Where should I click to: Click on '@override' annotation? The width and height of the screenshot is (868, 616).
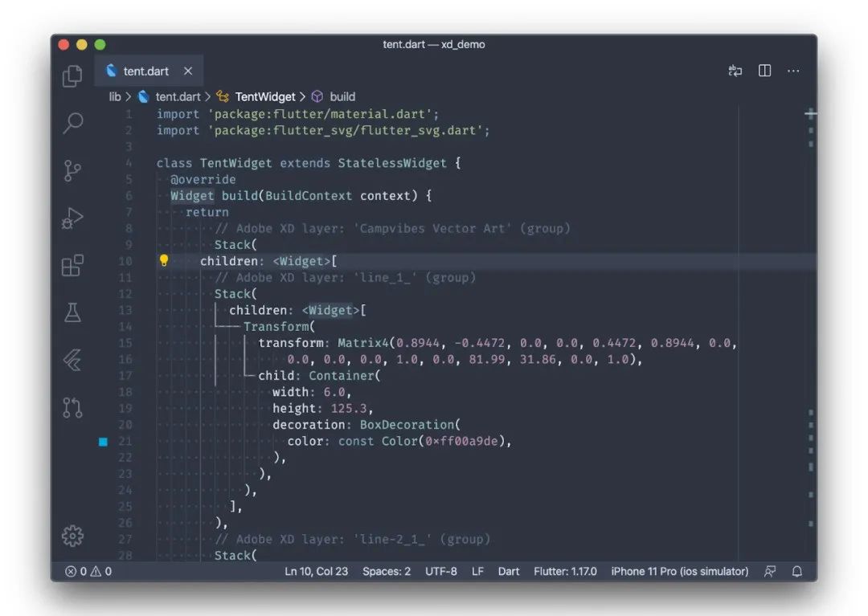[x=203, y=179]
